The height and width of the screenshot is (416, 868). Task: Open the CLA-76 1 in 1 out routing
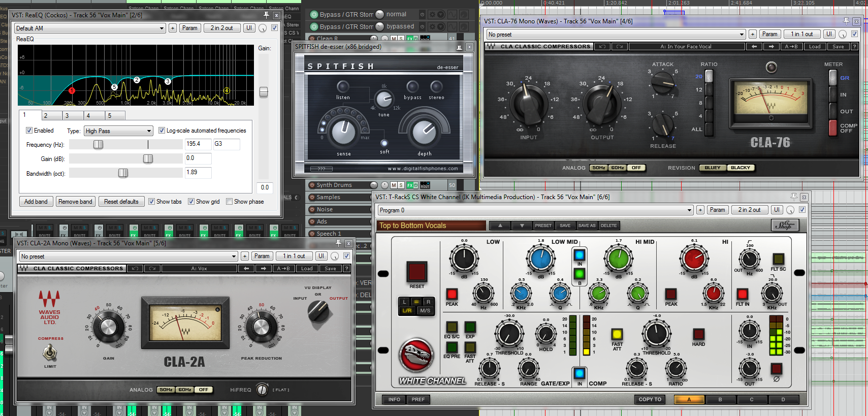click(801, 34)
